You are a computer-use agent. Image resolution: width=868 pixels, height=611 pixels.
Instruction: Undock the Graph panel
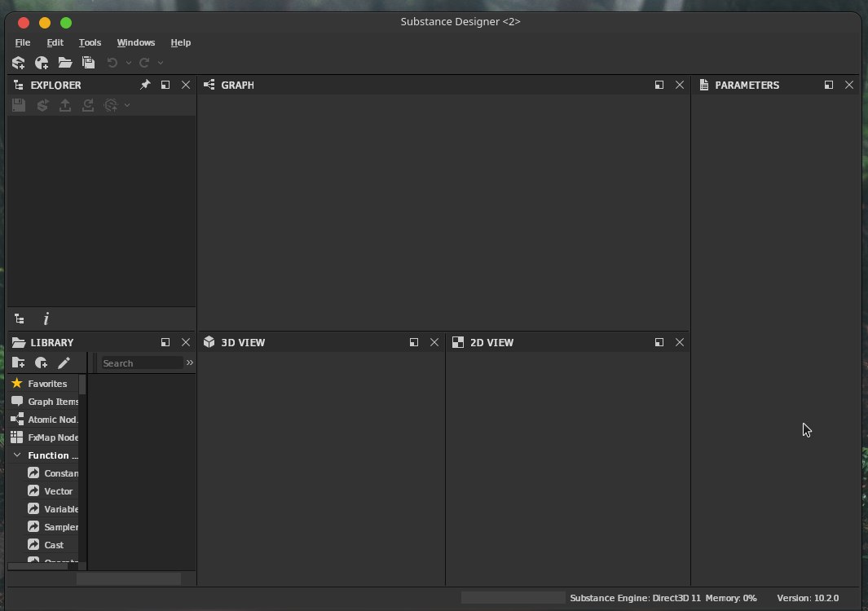tap(659, 85)
